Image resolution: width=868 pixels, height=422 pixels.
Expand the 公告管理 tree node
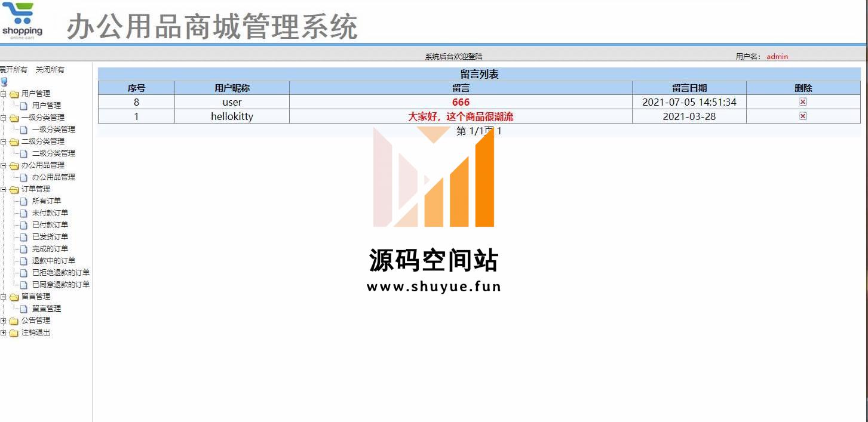(4, 321)
